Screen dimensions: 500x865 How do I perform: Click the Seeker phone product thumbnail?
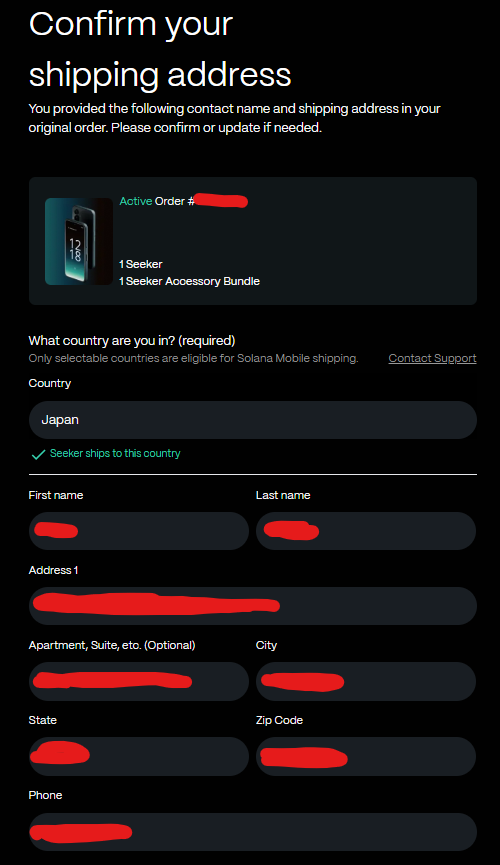click(x=78, y=242)
